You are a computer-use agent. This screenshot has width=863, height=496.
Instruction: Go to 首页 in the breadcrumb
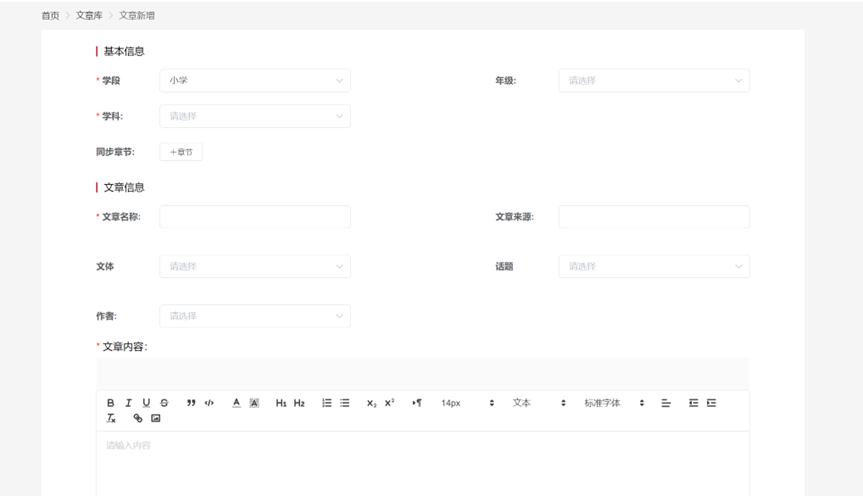(50, 16)
